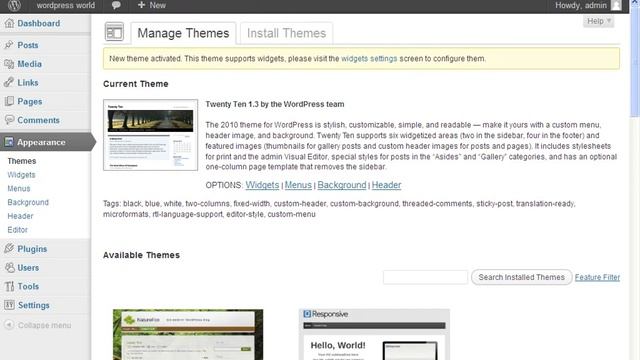
Task: Open the Feature Filter link
Action: pyautogui.click(x=597, y=277)
